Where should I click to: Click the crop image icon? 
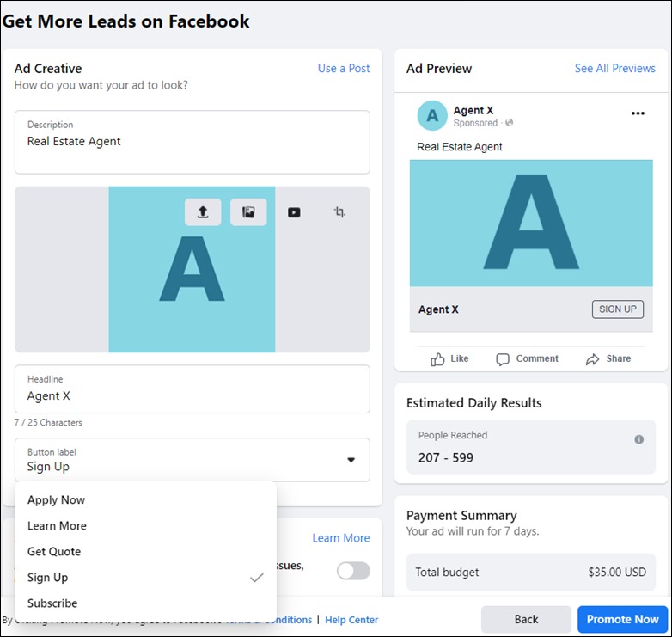(x=339, y=212)
